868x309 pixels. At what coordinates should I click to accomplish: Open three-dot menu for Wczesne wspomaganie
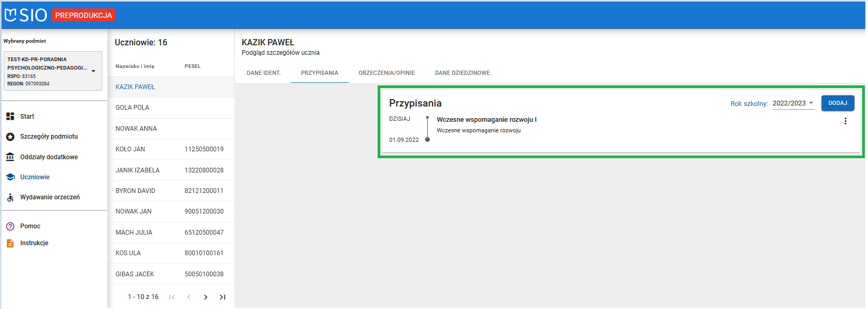point(845,121)
